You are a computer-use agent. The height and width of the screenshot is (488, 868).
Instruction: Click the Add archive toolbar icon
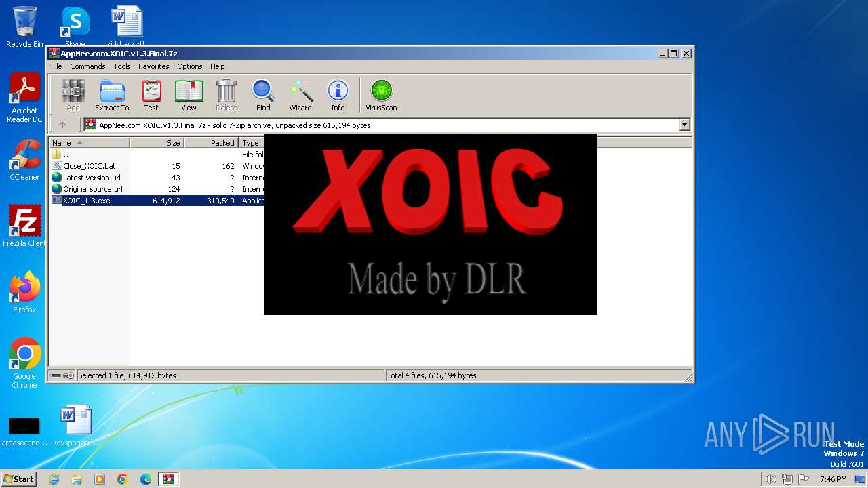pyautogui.click(x=73, y=95)
